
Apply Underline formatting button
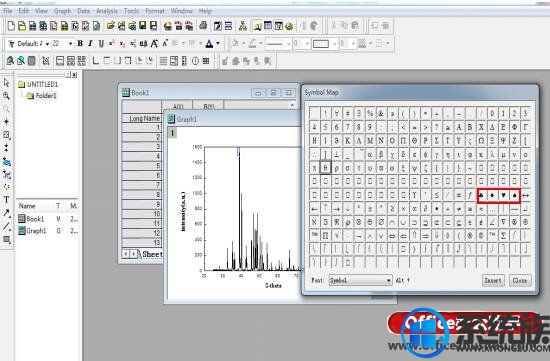101,44
